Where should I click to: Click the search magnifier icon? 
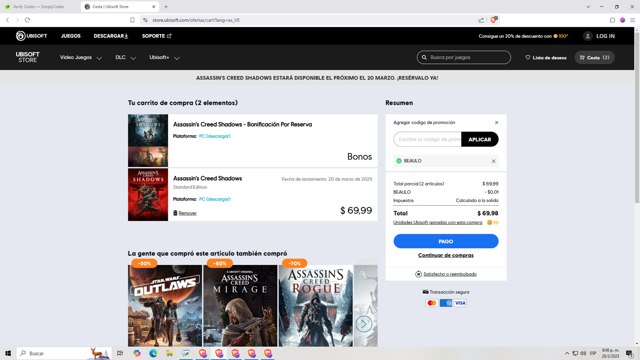click(424, 58)
